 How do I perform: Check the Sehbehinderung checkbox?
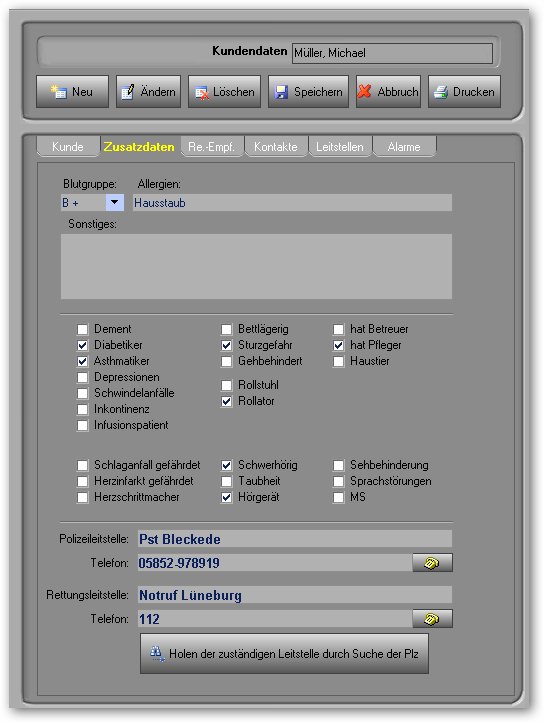[338, 465]
